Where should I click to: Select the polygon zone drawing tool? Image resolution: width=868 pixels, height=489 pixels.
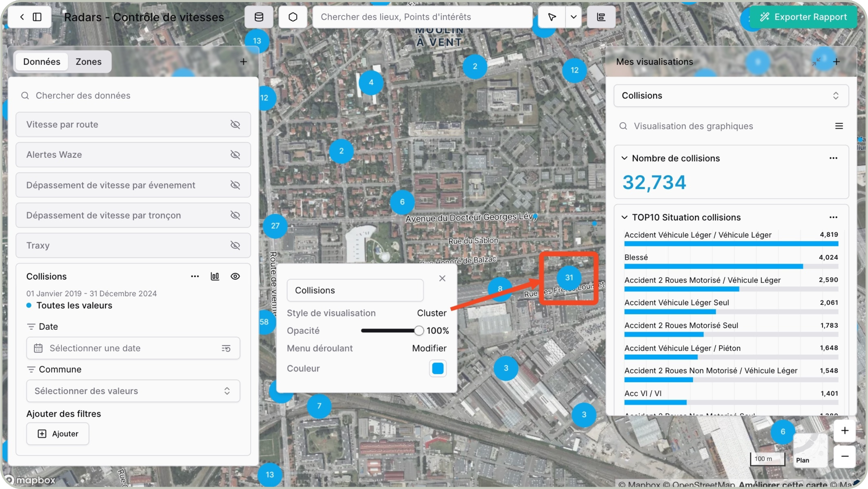[293, 17]
